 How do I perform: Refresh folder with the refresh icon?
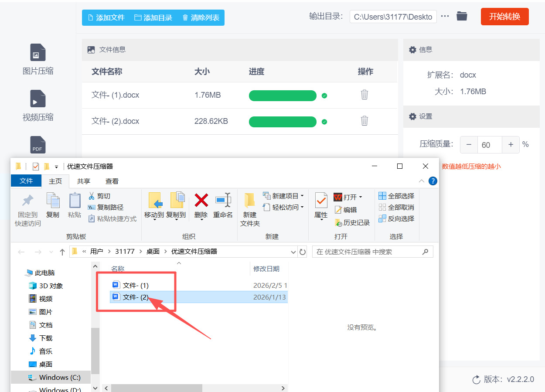[x=303, y=252]
